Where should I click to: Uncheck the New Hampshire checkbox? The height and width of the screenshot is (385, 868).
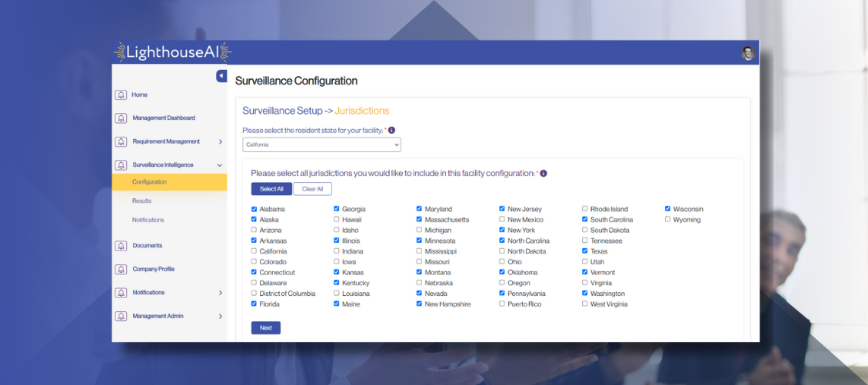pyautogui.click(x=419, y=304)
